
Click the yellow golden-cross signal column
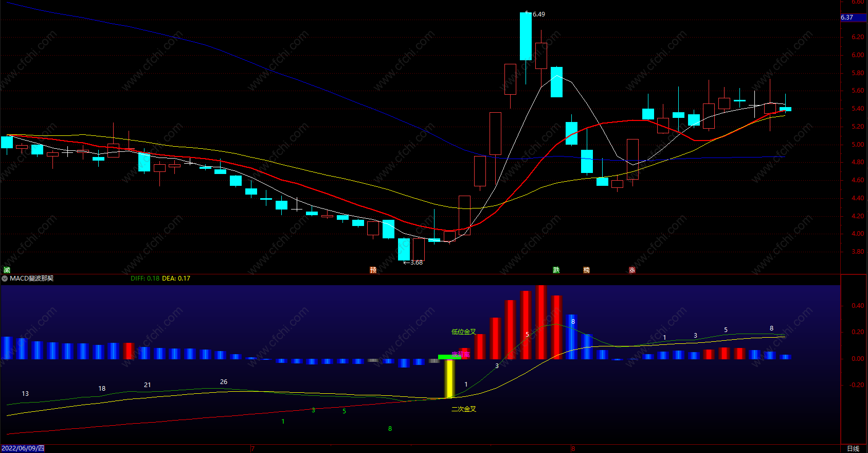coord(449,378)
